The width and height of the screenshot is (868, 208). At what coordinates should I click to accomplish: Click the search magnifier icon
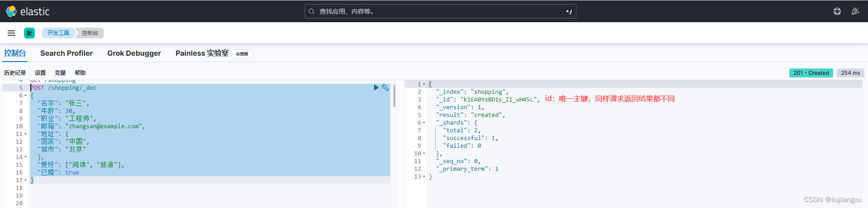click(x=312, y=11)
